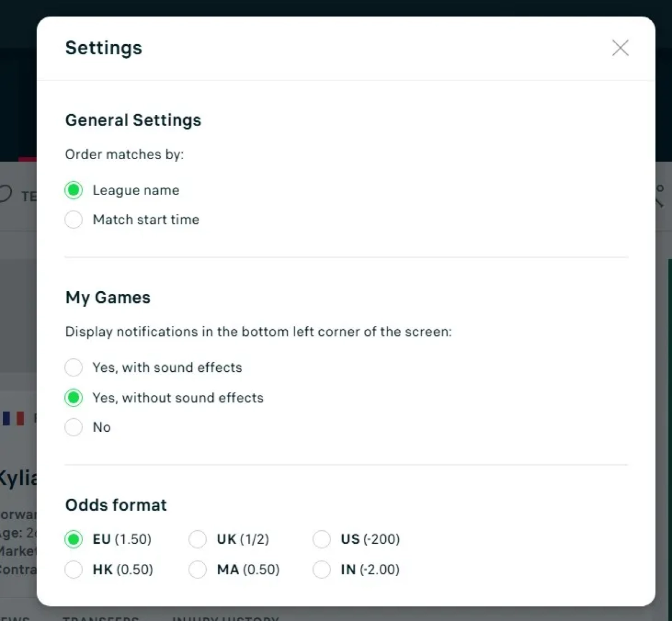
Task: Select US (-200) odds format
Action: tap(321, 539)
